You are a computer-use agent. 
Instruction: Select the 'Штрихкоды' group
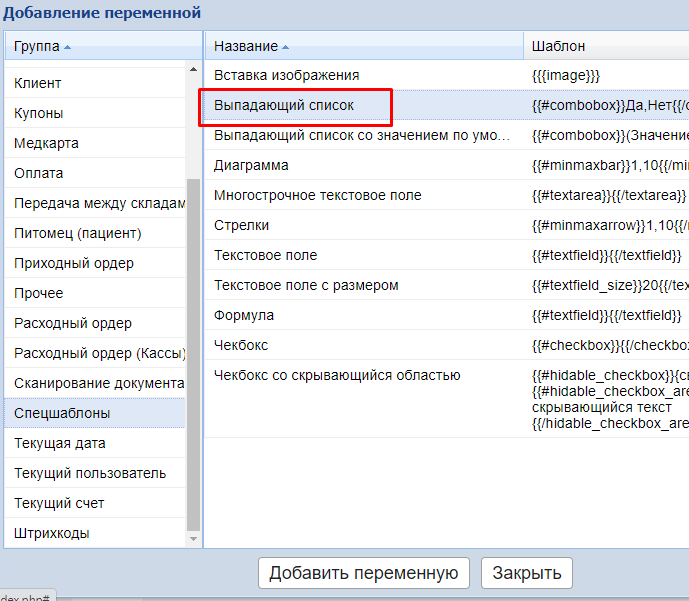[52, 533]
